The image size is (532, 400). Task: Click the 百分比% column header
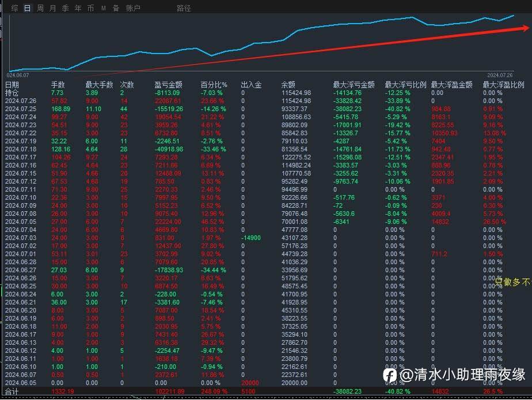214,85
